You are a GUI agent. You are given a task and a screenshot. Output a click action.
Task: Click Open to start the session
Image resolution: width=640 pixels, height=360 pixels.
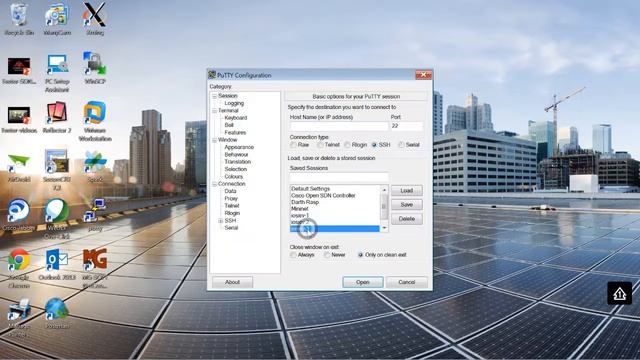(x=362, y=282)
